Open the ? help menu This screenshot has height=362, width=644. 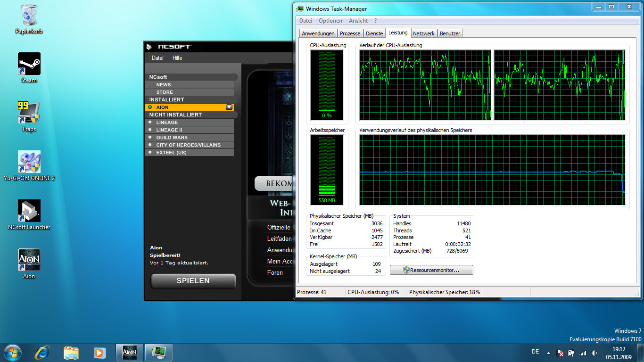click(376, 21)
